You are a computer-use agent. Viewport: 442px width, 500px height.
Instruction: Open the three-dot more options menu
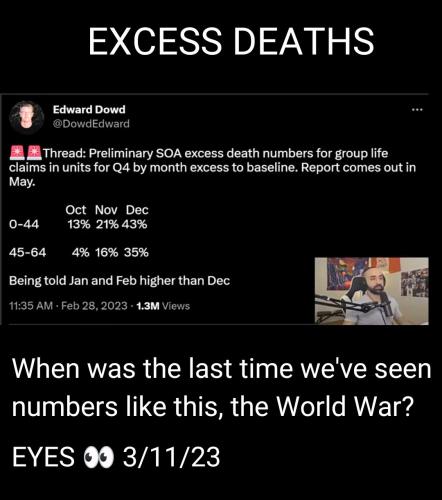417,109
